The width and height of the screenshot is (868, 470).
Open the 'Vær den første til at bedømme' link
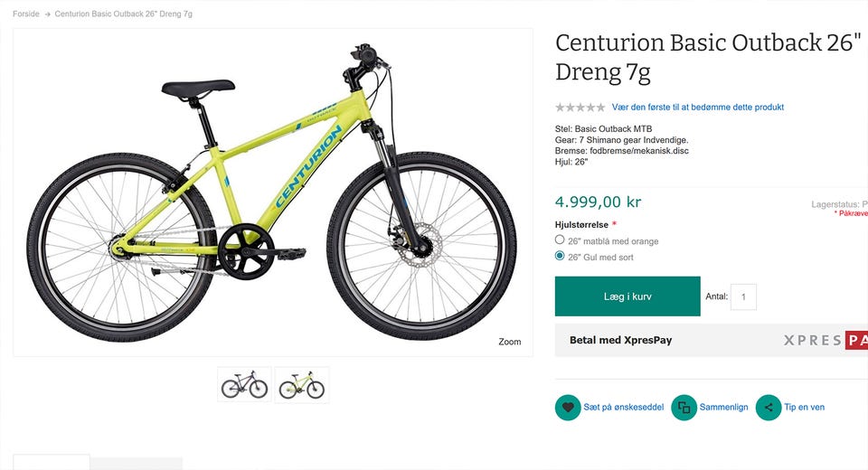(697, 108)
